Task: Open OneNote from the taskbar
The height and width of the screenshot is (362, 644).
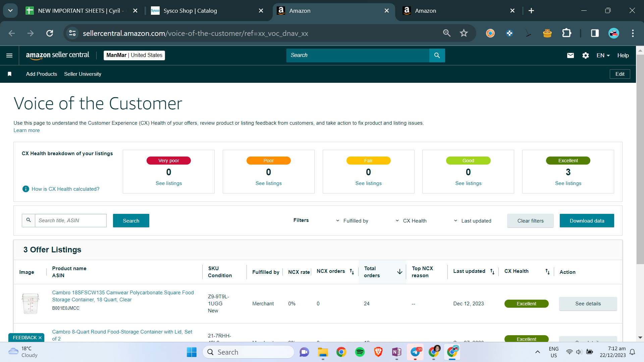Action: tap(397, 352)
